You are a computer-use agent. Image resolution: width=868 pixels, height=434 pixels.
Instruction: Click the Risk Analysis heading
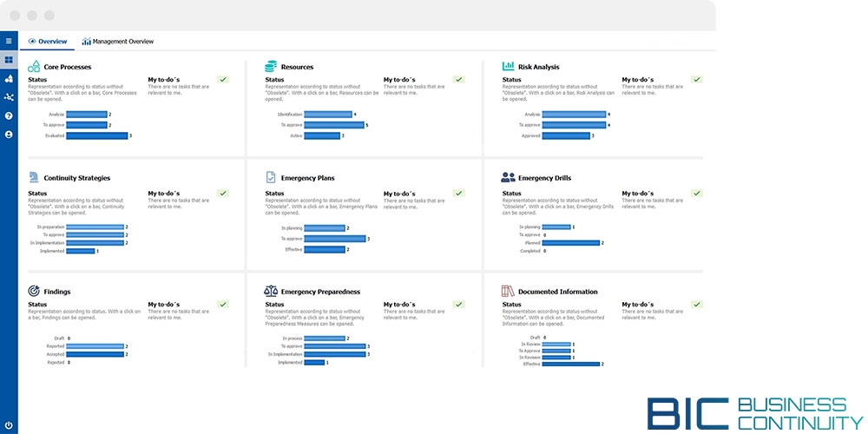click(x=539, y=67)
